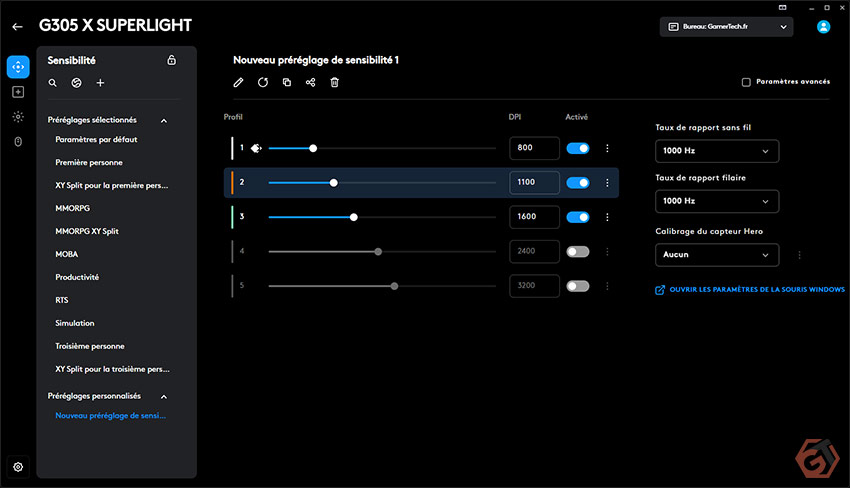This screenshot has height=488, width=850.
Task: Open the Bureau: GamerTech.fr profile dropdown
Action: click(726, 27)
